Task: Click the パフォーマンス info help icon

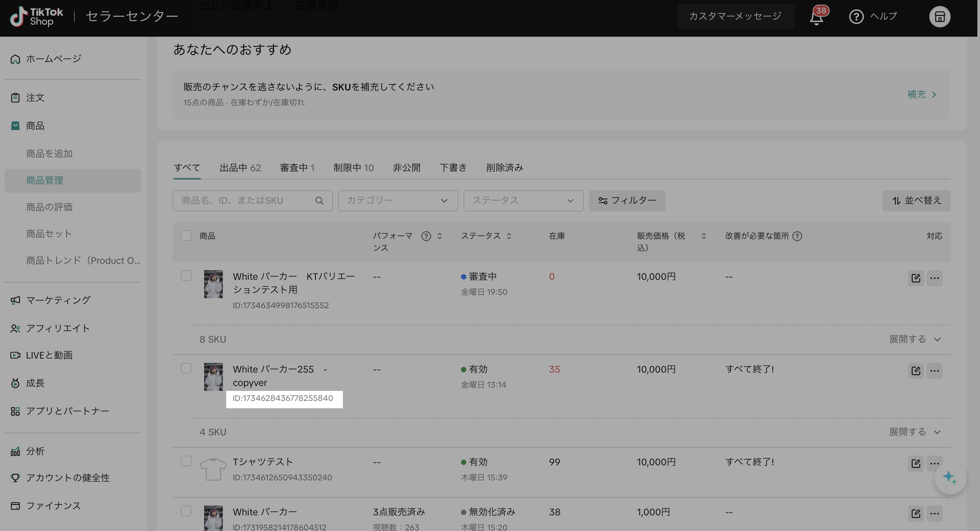Action: tap(426, 236)
